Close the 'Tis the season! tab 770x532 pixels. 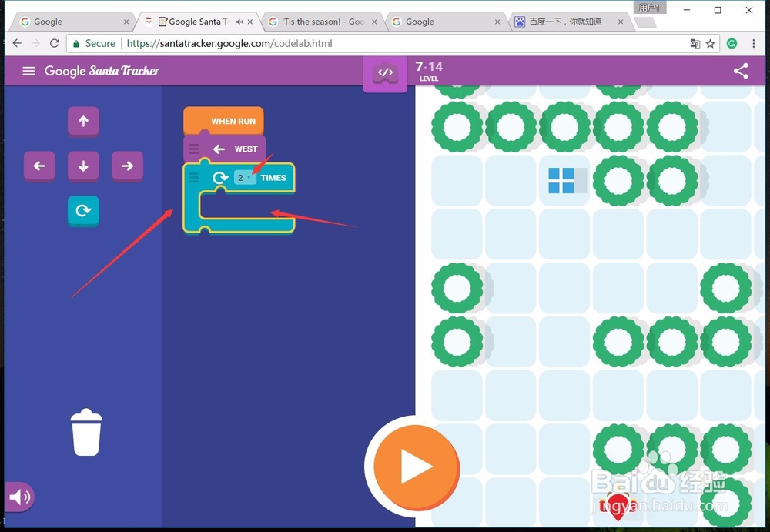(x=374, y=22)
